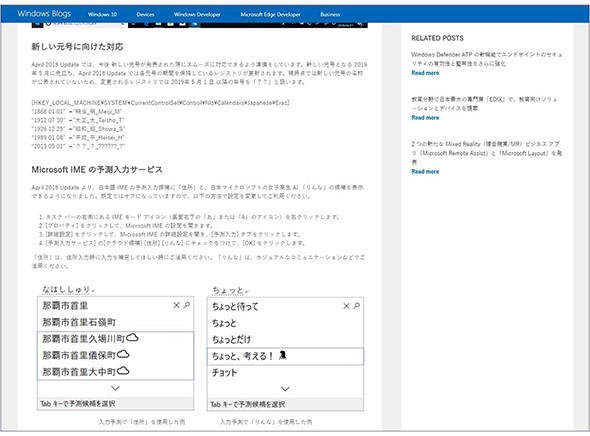The image size is (590, 436).
Task: Open Read more under Windows Defender ATP post
Action: pyautogui.click(x=425, y=73)
